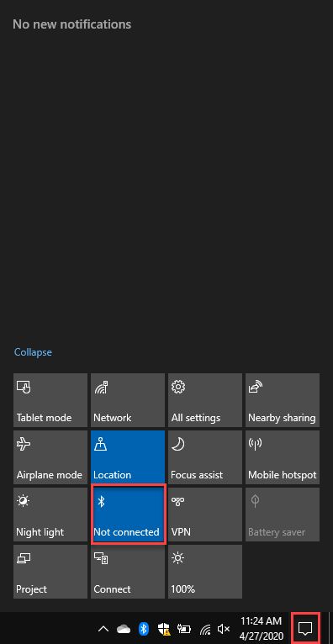Open All settings gear tile
This screenshot has height=644, width=333.
pos(205,400)
